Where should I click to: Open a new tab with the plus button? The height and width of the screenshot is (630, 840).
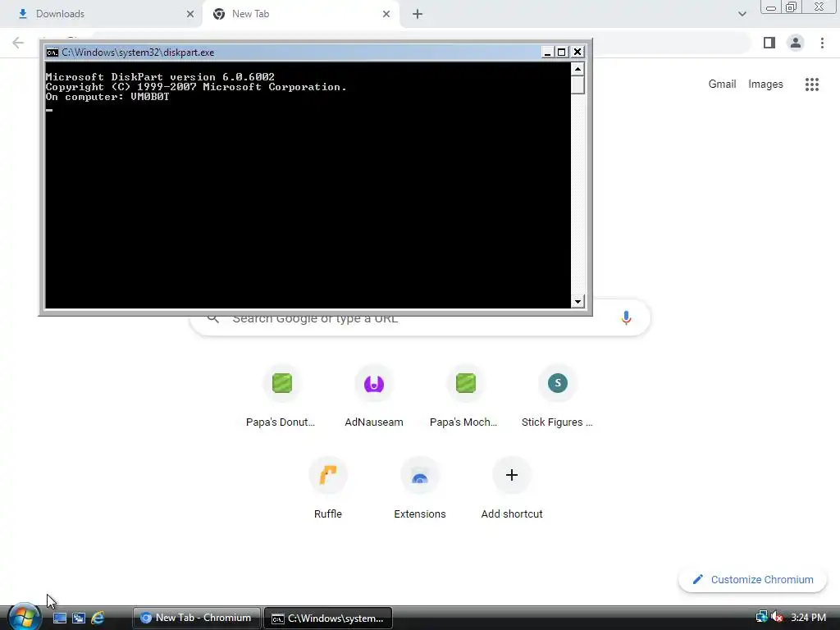[418, 14]
